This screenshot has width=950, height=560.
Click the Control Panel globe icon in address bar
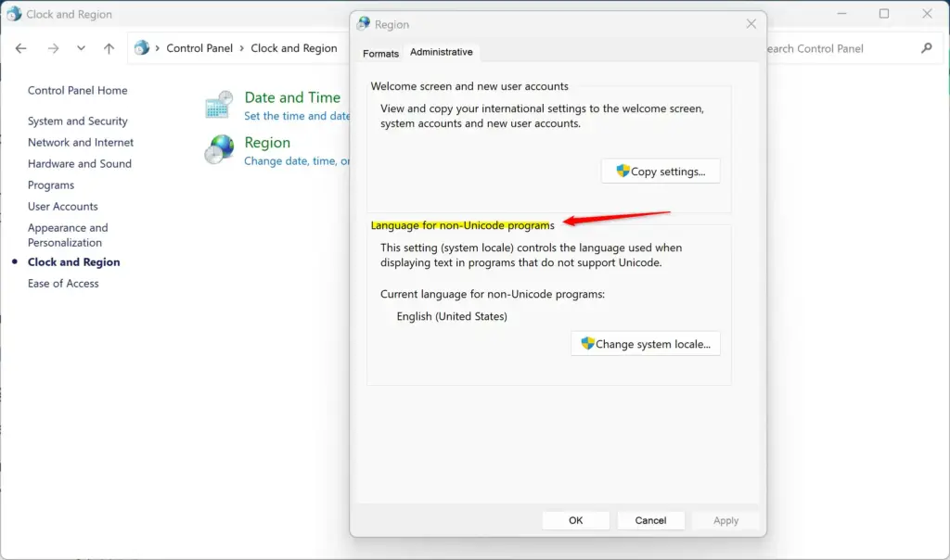pos(142,48)
